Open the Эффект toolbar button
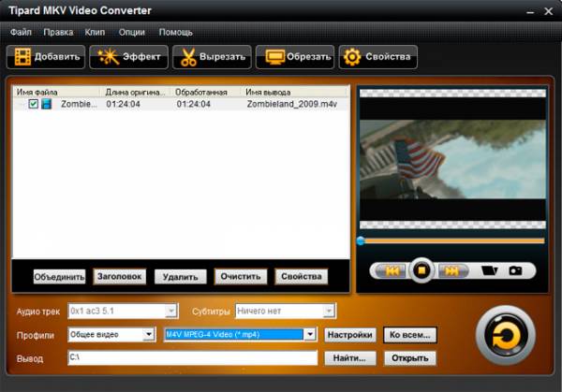Screen dimensions: 562x392 click(x=128, y=57)
